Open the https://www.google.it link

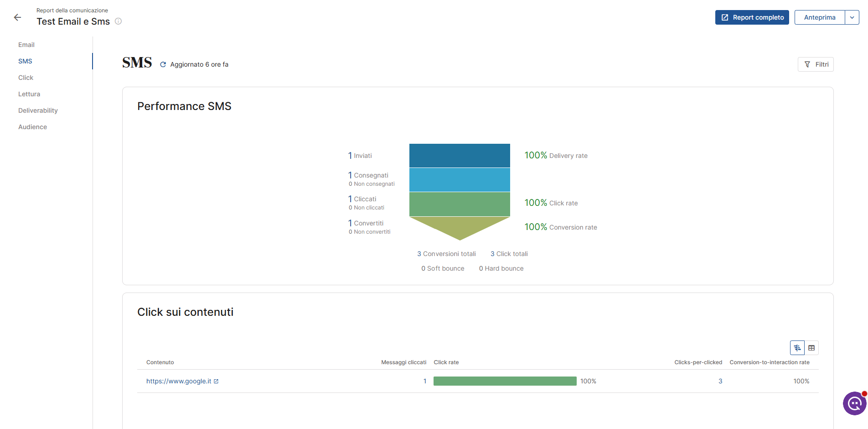point(179,381)
